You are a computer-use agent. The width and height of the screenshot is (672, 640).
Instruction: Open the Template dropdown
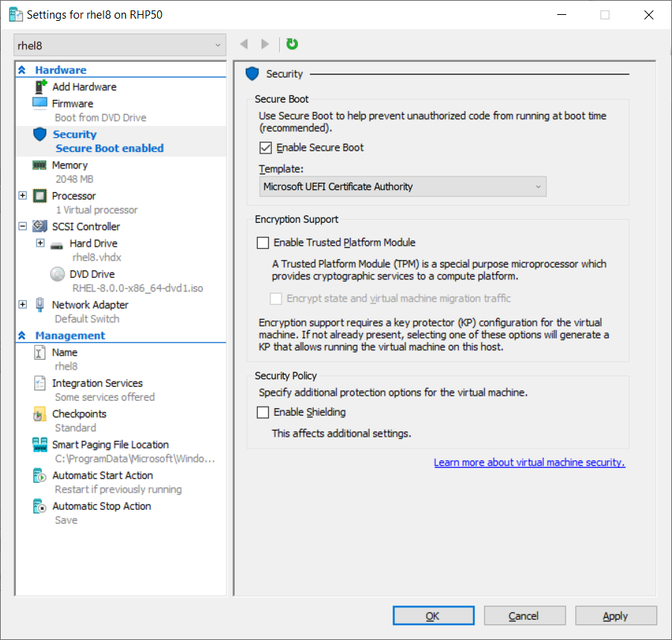click(x=538, y=186)
